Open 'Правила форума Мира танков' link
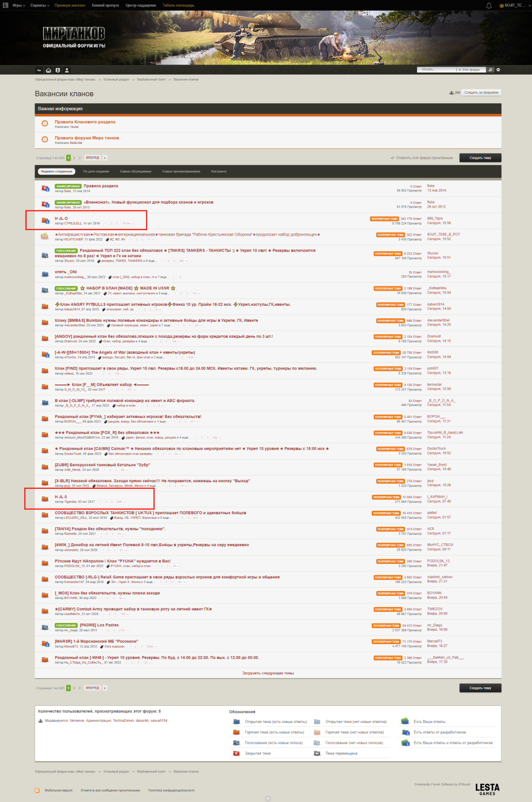Screen dimensions: 532x802 pyautogui.click(x=87, y=138)
